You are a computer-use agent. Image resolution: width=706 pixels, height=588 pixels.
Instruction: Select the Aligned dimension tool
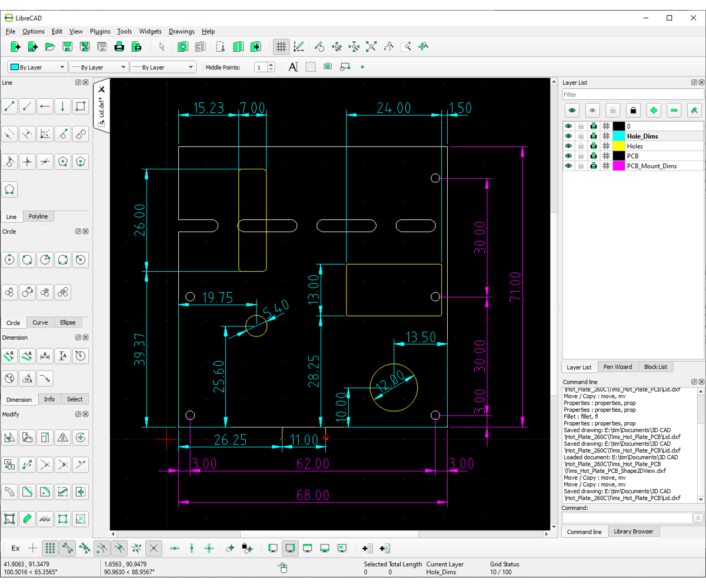coord(9,356)
